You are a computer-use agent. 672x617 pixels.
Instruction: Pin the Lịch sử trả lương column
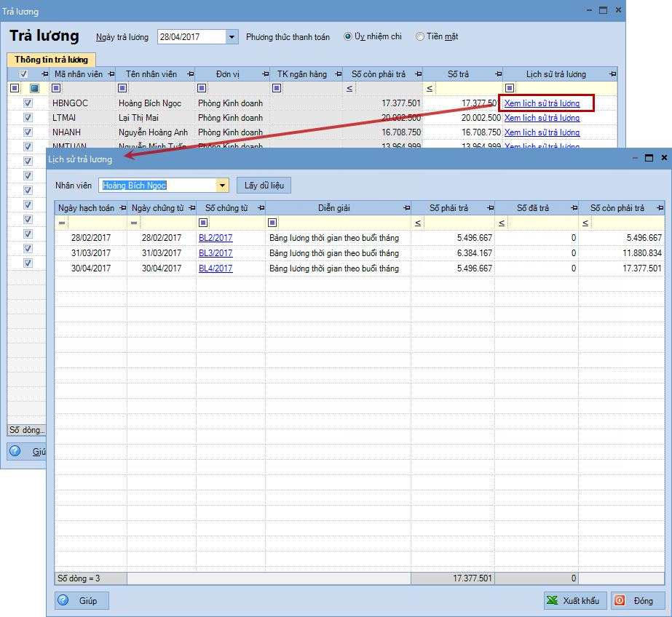[x=613, y=74]
